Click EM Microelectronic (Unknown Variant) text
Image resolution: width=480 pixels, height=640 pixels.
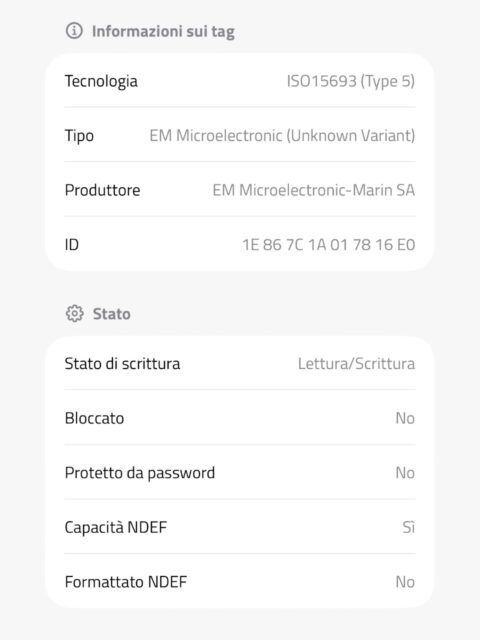coord(282,136)
